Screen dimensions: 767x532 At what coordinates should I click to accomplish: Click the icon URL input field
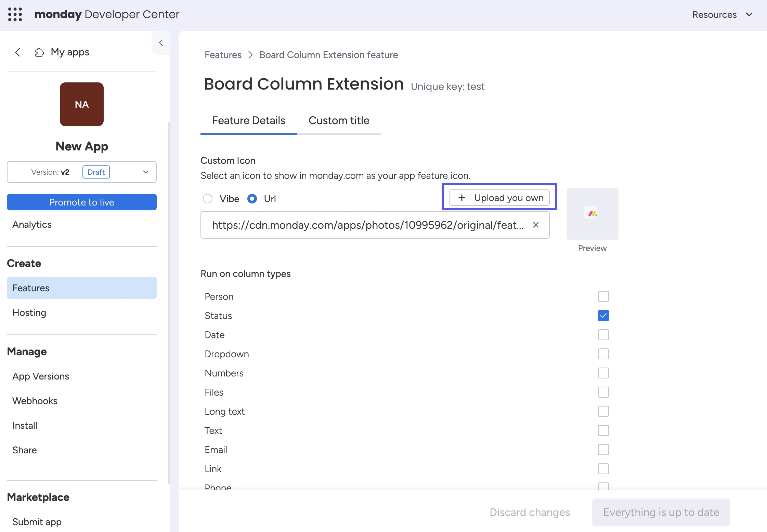click(375, 225)
